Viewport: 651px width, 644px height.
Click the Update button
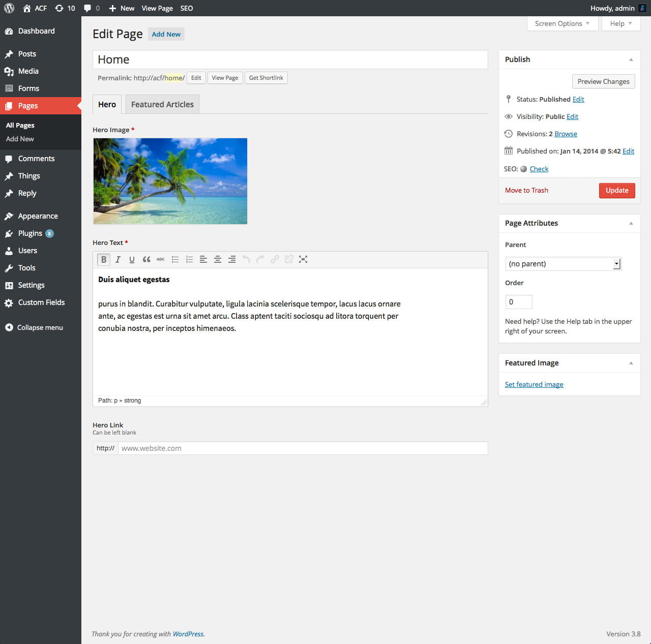(x=616, y=190)
